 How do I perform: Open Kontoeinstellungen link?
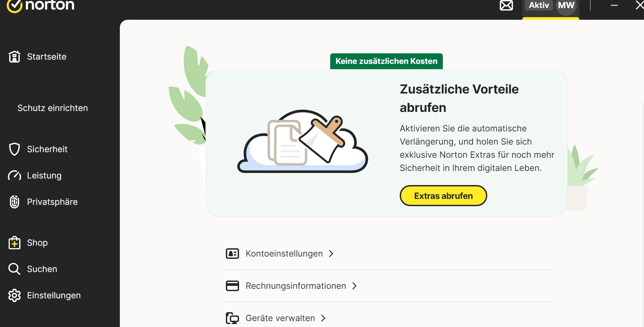pyautogui.click(x=284, y=254)
